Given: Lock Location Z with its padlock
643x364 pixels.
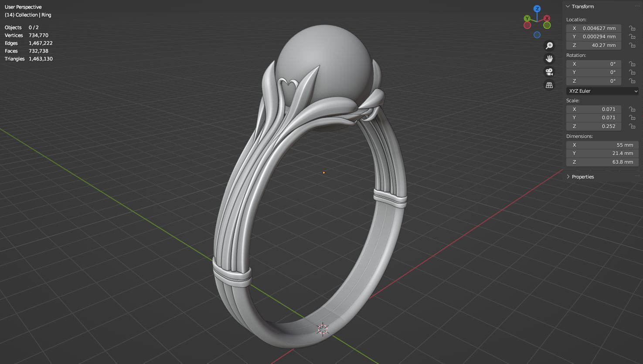Looking at the screenshot, I should 632,45.
